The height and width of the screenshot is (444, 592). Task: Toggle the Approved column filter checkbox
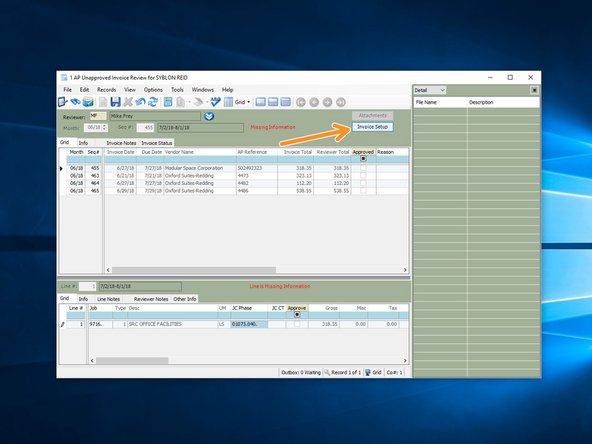(363, 159)
